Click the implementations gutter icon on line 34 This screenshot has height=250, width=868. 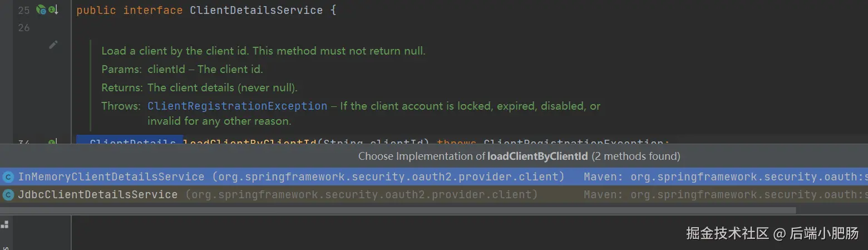pos(52,143)
